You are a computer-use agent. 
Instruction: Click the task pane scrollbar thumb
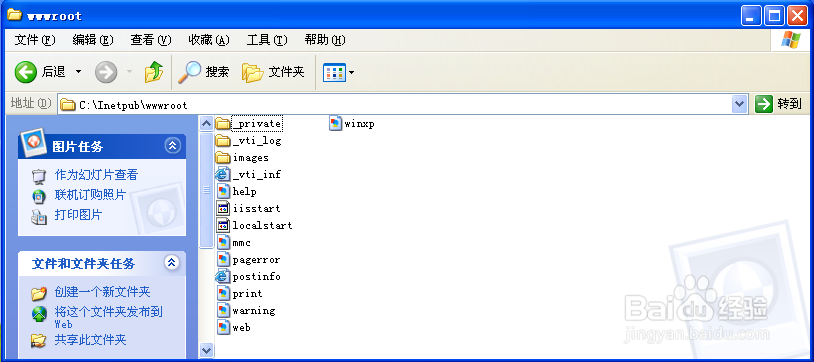(206, 190)
